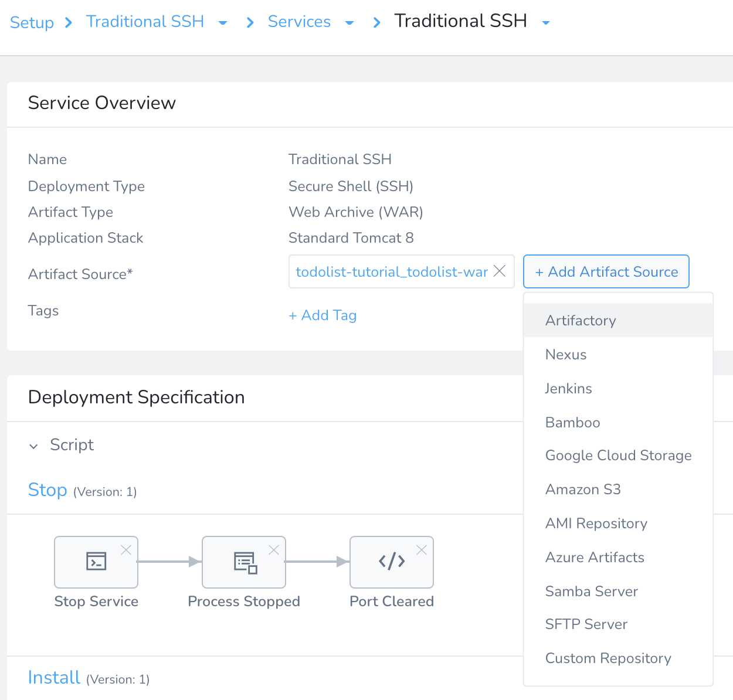The image size is (733, 700).
Task: Remove the Stop Service step
Action: 125,550
